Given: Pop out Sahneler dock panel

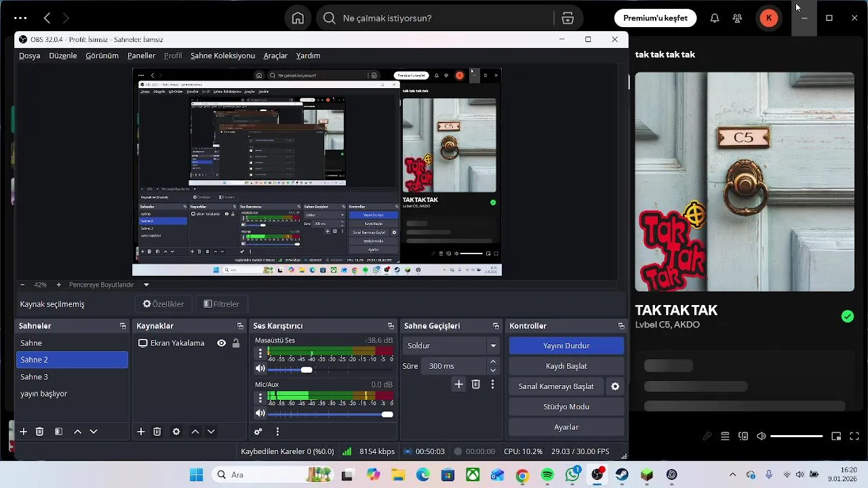Looking at the screenshot, I should click(x=123, y=326).
